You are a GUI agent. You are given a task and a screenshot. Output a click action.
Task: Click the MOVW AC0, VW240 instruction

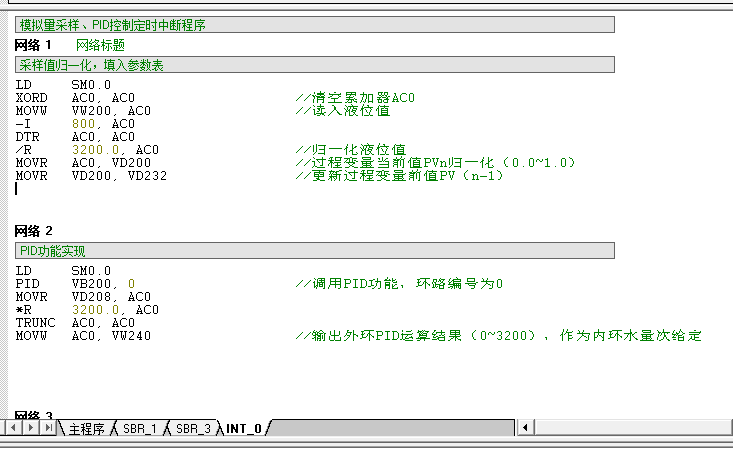[x=83, y=336]
